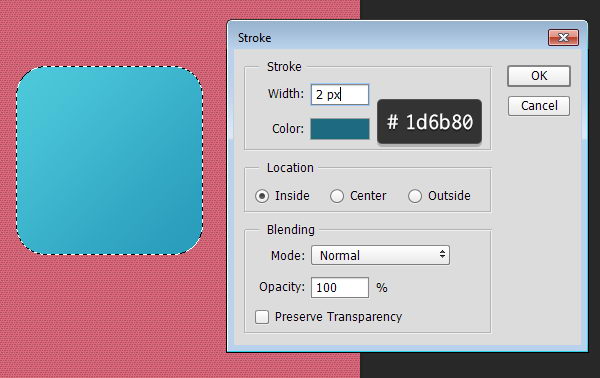The width and height of the screenshot is (600, 378).
Task: Confirm the stroke with the OK button
Action: coord(539,76)
